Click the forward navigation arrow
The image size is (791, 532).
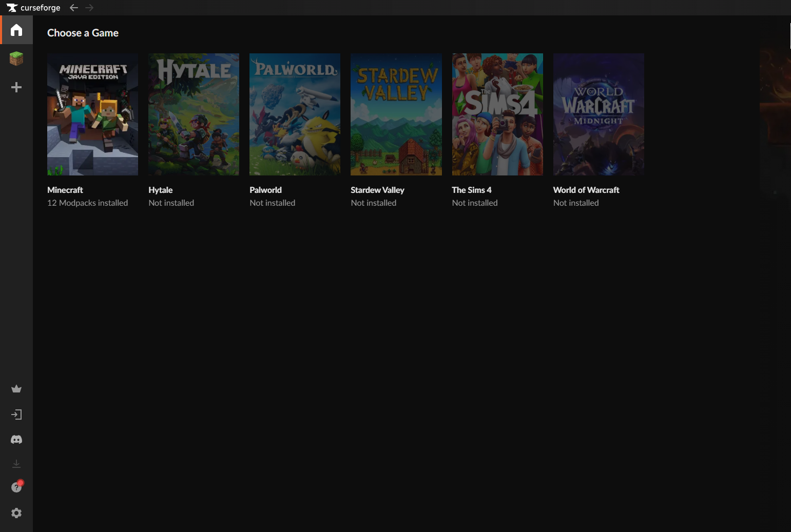pyautogui.click(x=89, y=8)
